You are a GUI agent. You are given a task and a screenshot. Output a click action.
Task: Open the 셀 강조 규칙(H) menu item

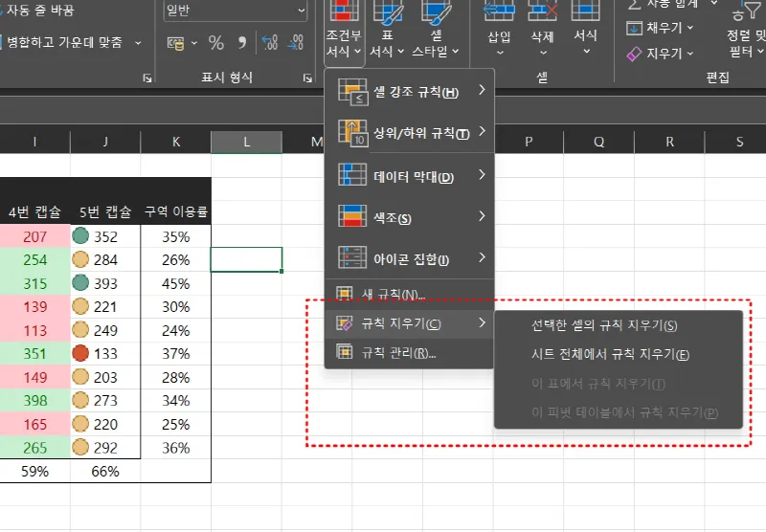(410, 92)
